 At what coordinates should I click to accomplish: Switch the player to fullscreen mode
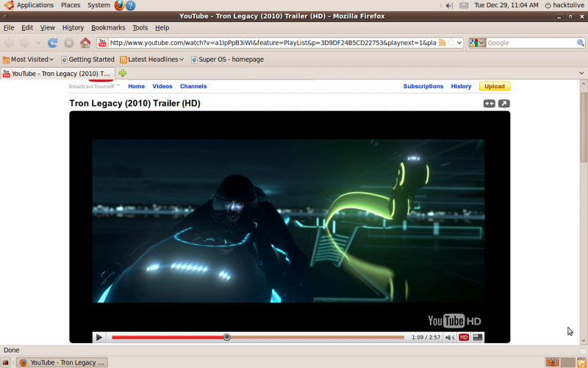pos(477,337)
